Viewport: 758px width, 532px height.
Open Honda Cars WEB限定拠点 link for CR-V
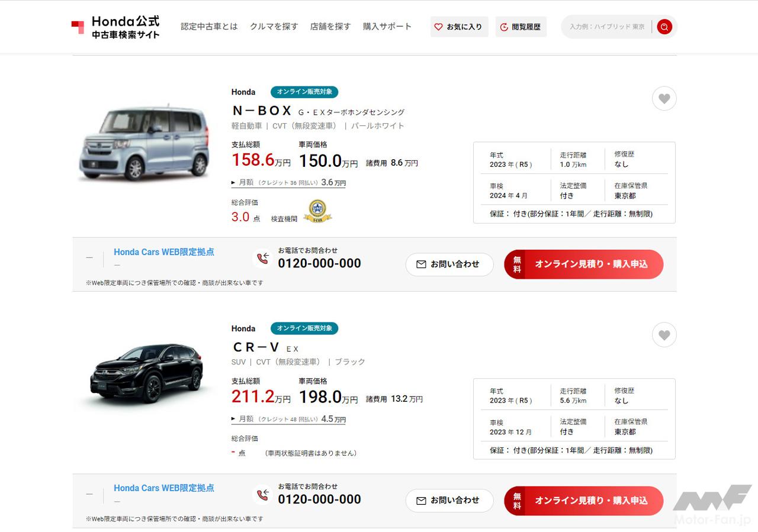[164, 488]
